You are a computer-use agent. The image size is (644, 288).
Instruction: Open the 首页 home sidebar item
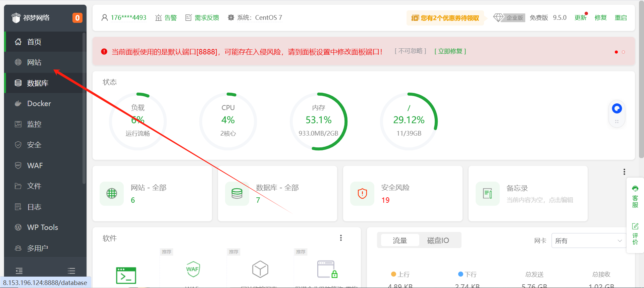click(45, 42)
